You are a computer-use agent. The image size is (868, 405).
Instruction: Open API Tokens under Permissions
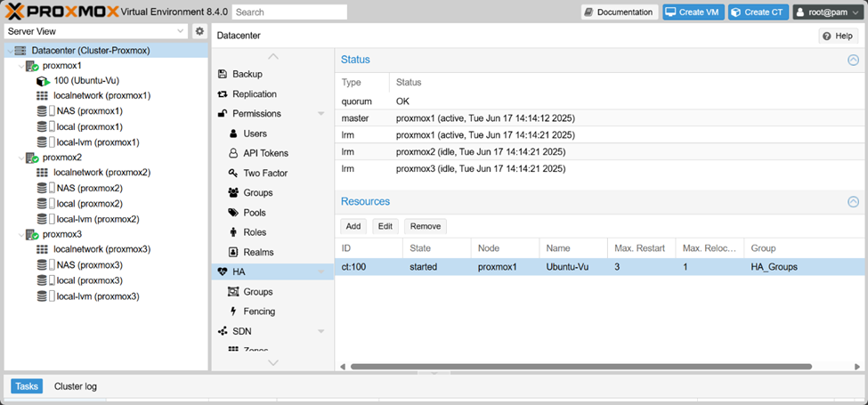[265, 153]
